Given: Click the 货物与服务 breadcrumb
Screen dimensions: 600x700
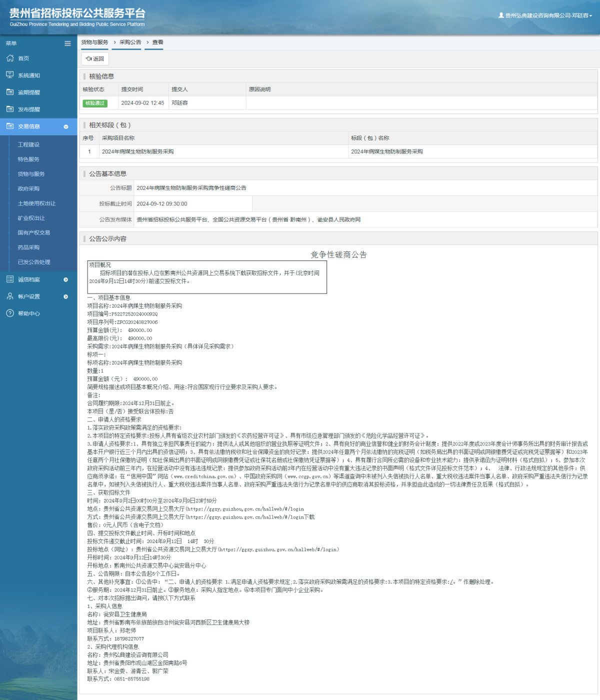Looking at the screenshot, I should point(94,42).
